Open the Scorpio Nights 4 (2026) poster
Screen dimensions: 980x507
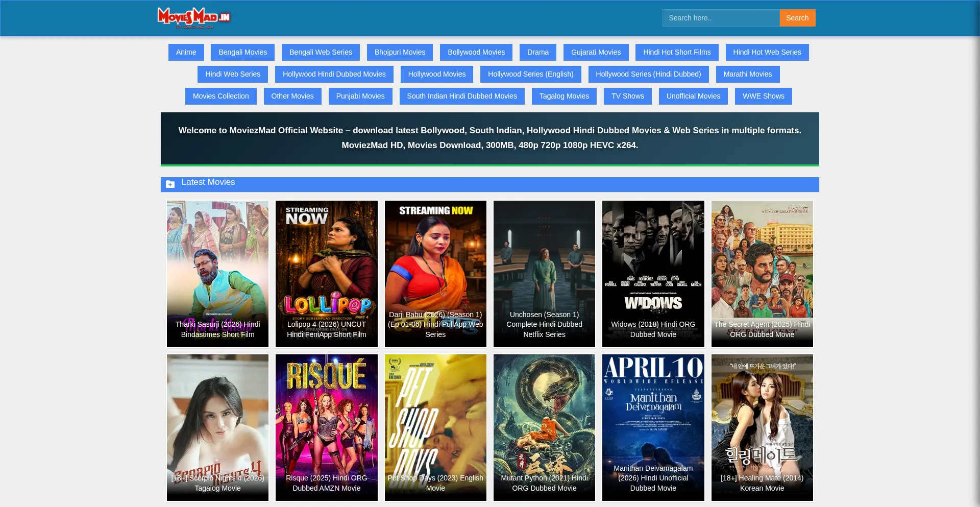pos(217,427)
